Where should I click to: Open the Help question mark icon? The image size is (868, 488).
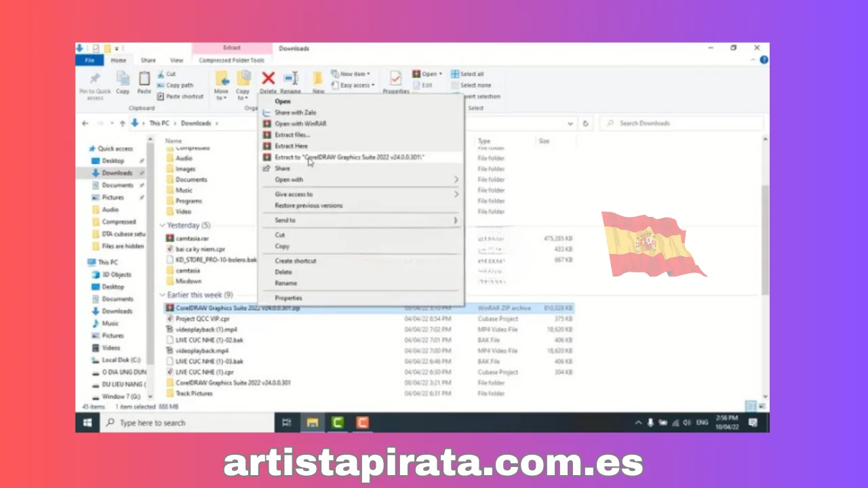pyautogui.click(x=764, y=60)
